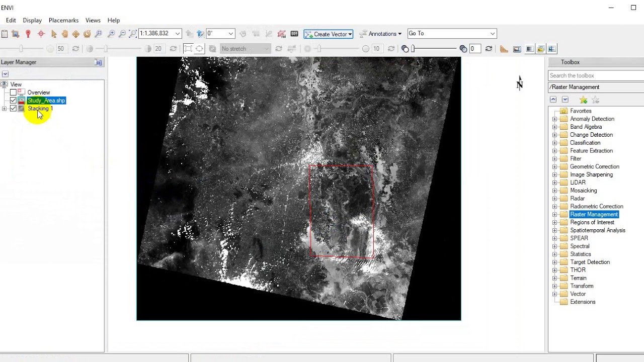
Task: Expand the Geometric Correction folder
Action: [x=554, y=167]
